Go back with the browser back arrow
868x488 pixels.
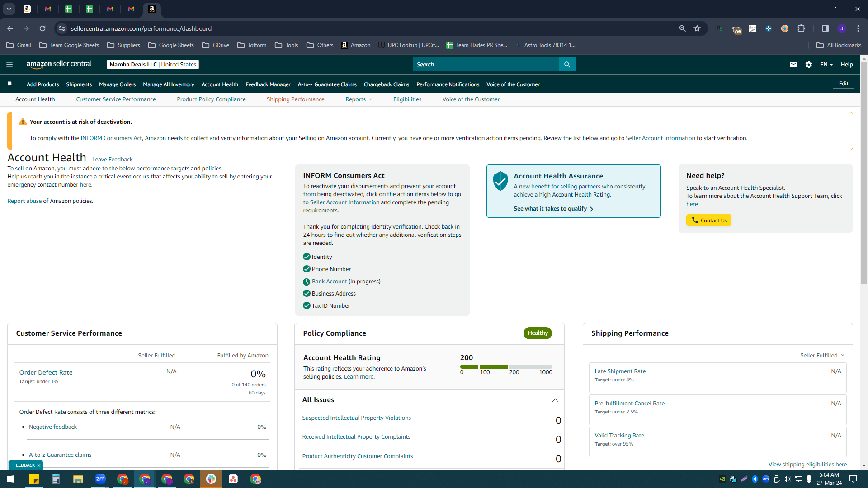(x=10, y=28)
